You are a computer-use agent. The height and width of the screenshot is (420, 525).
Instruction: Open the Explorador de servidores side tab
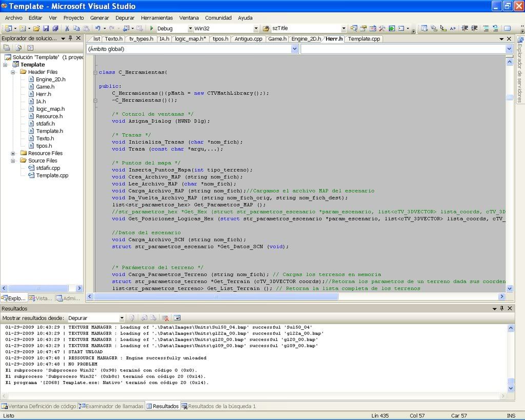520,70
